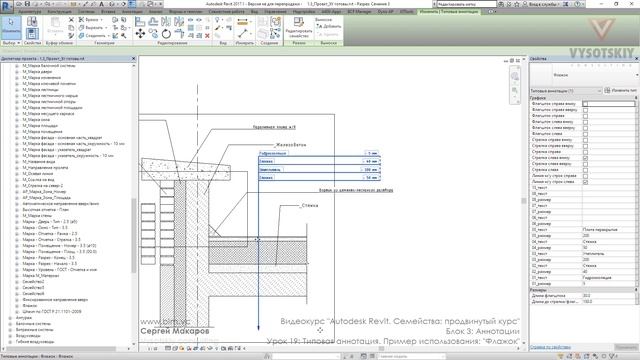Check 'Флагшток справа вверху' checkbox

point(585,110)
